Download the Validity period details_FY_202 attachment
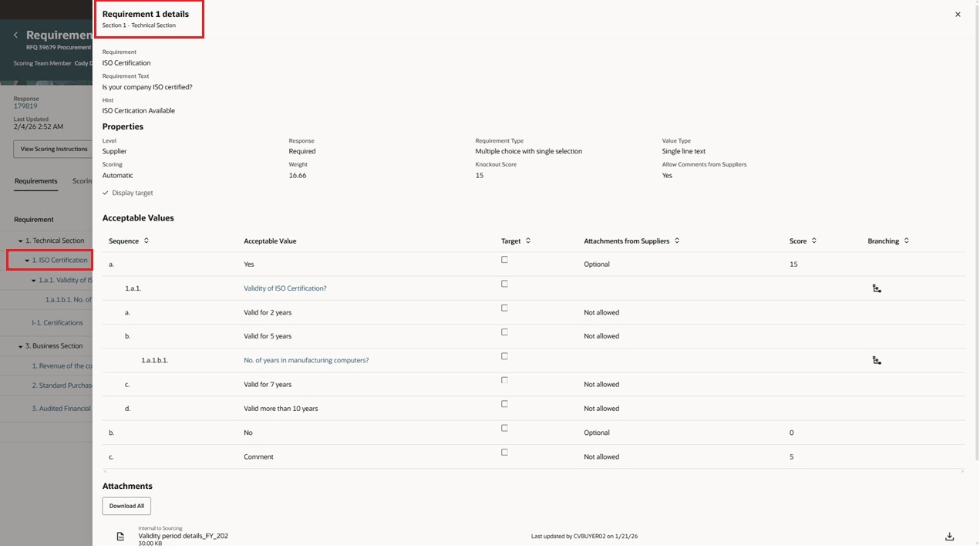 coord(948,535)
